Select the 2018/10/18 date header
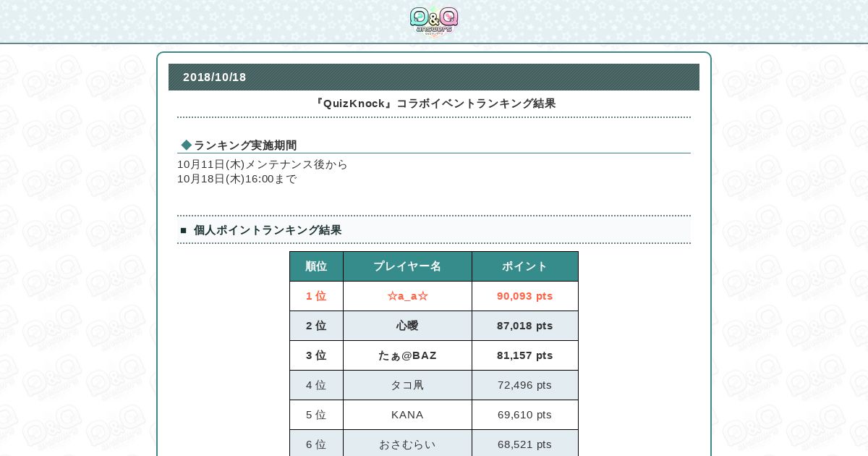 (434, 77)
